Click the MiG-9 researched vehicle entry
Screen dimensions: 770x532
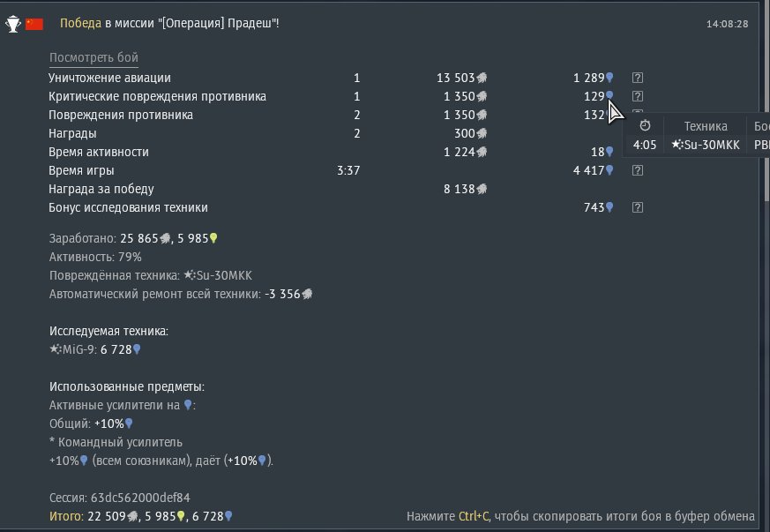pyautogui.click(x=74, y=349)
